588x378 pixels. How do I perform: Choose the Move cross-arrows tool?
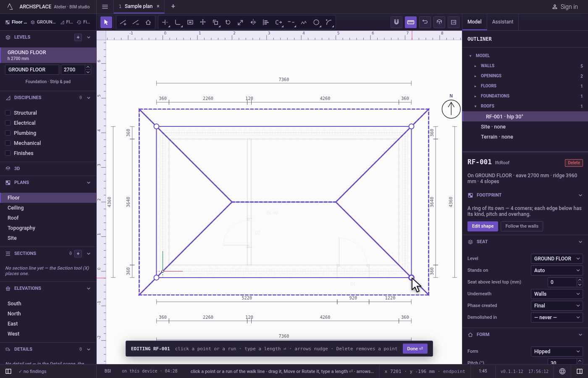(x=203, y=22)
